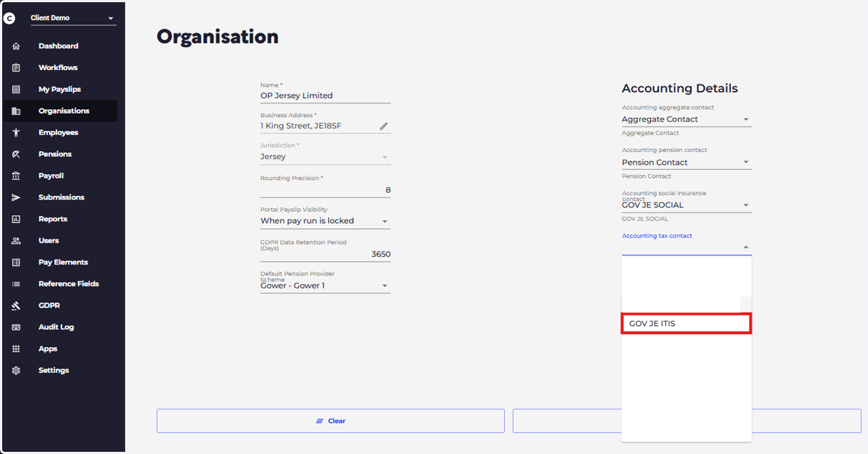
Task: Click the GDPR Data Retention Period field
Action: coord(325,254)
